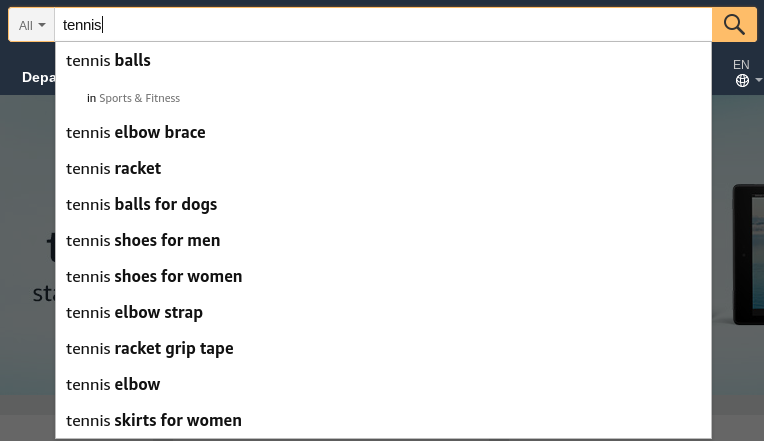
Task: Pick the tennis racket suggestion
Action: coord(383,169)
